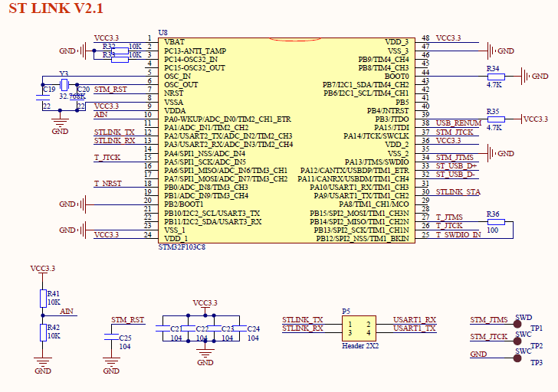Viewport: 558px width, 392px height.
Task: Click pin number "48" next to VDD_3
Action: click(425, 38)
